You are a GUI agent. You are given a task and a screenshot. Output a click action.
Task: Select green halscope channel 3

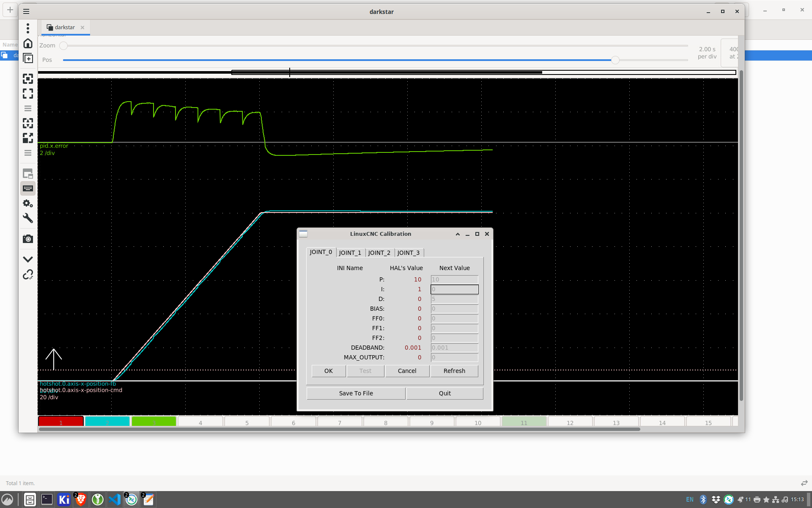click(x=154, y=421)
